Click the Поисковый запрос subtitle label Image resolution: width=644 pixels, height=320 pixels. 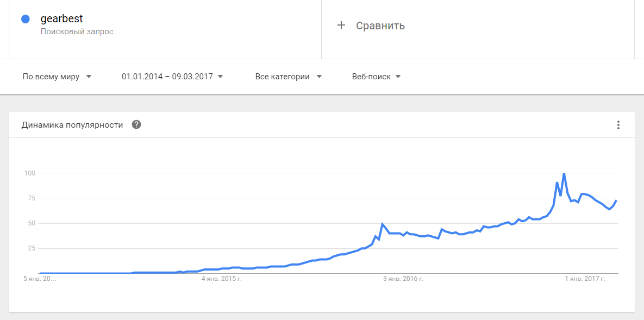pyautogui.click(x=77, y=32)
